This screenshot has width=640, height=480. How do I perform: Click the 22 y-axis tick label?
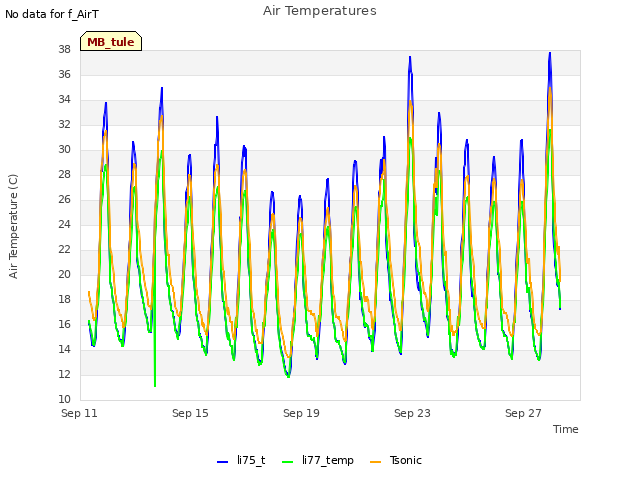pyautogui.click(x=64, y=249)
